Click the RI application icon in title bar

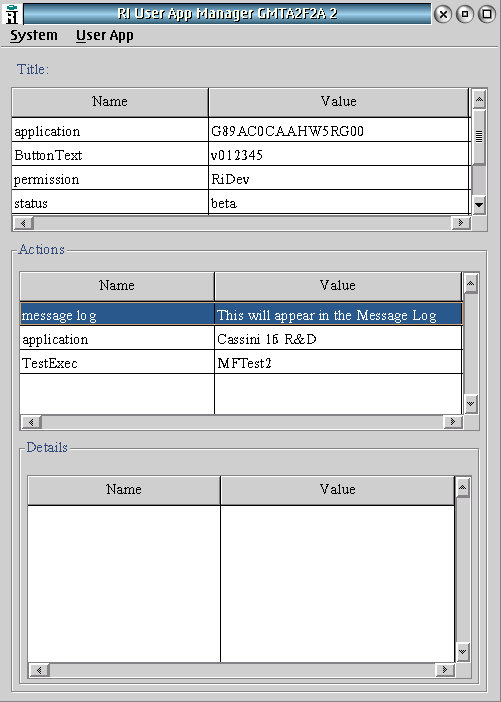coord(12,14)
